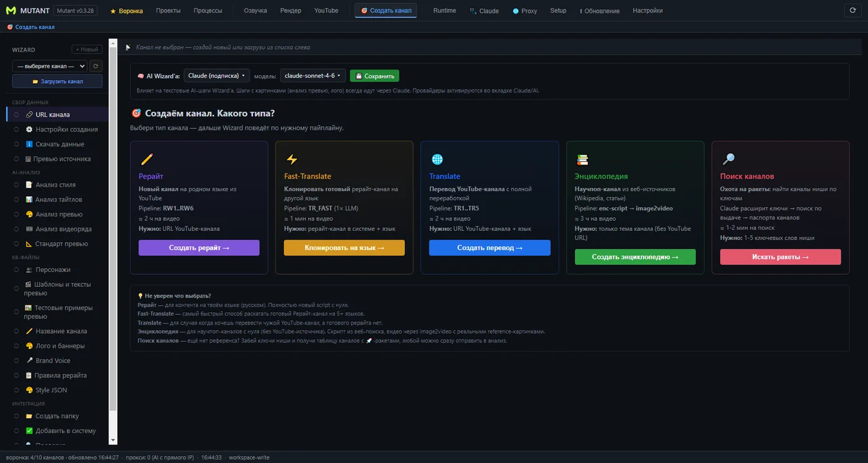Viewport: 868px width, 463px height.
Task: Click the gear icon beside Настройки создания
Action: pos(29,129)
